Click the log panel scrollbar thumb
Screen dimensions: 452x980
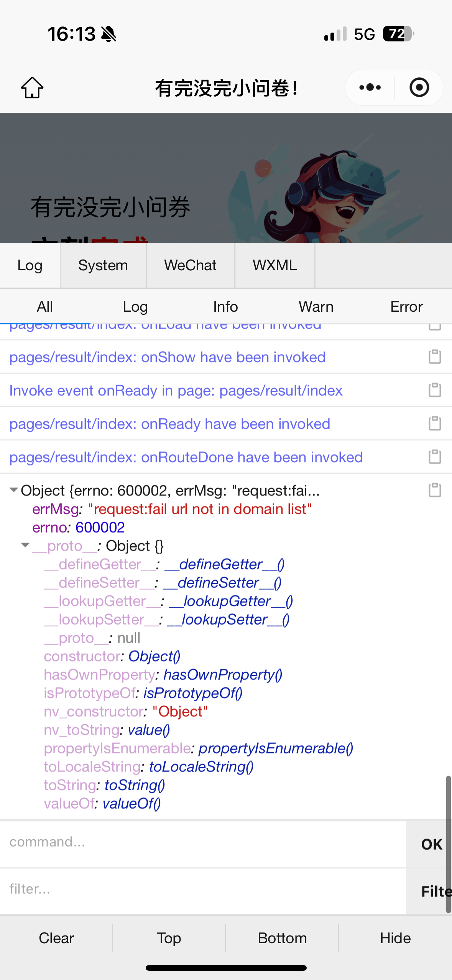click(448, 844)
